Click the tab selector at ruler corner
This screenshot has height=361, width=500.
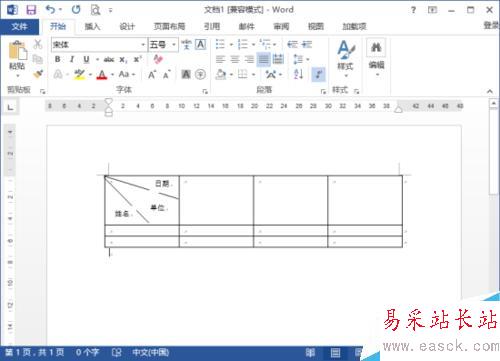(x=11, y=107)
